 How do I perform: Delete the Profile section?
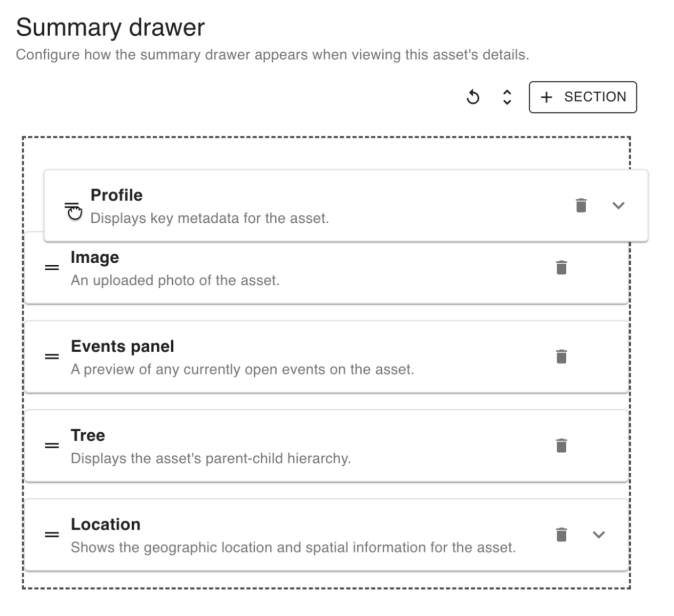click(x=581, y=205)
